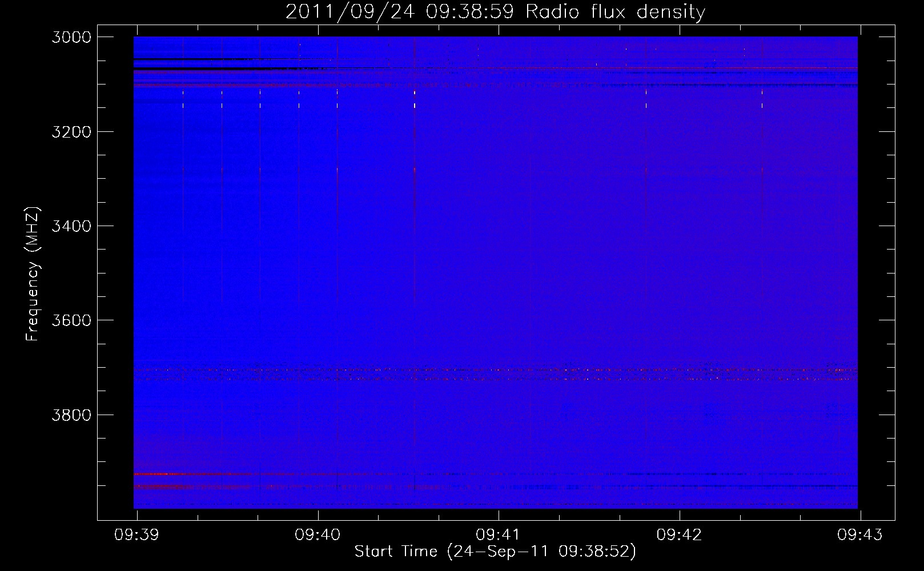Click the 09:41 time tick label
The height and width of the screenshot is (571, 924).
499,535
